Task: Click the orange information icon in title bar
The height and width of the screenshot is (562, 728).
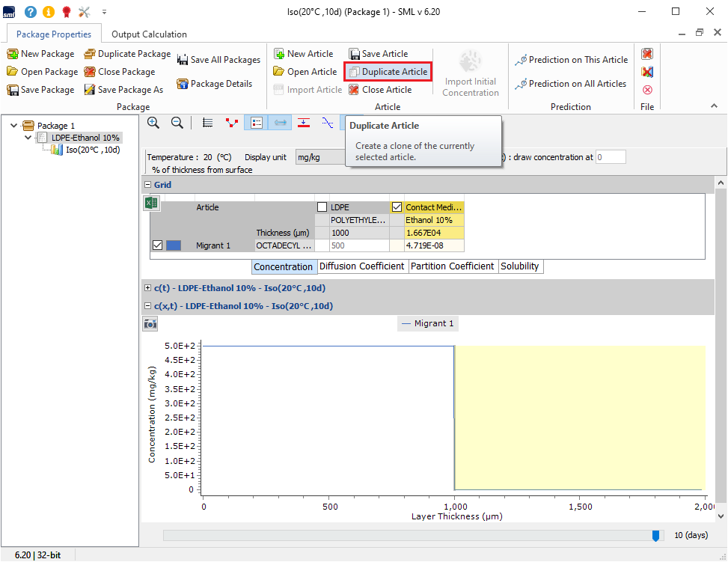Action: click(x=48, y=12)
